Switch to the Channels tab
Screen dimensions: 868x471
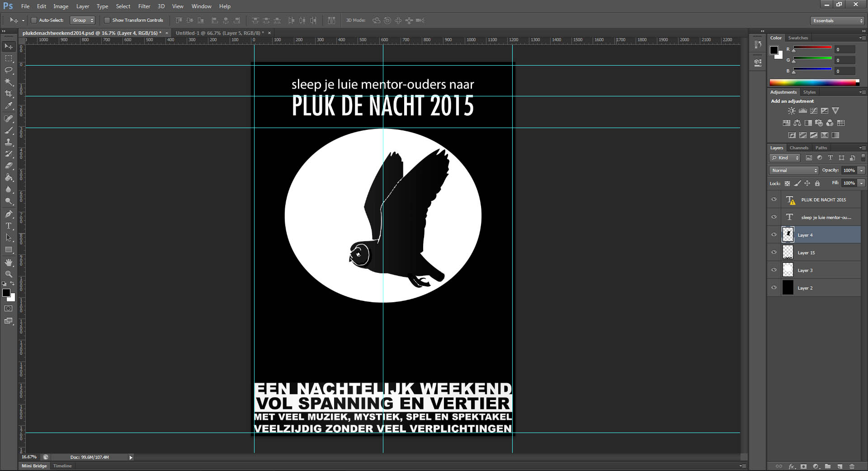click(x=799, y=148)
